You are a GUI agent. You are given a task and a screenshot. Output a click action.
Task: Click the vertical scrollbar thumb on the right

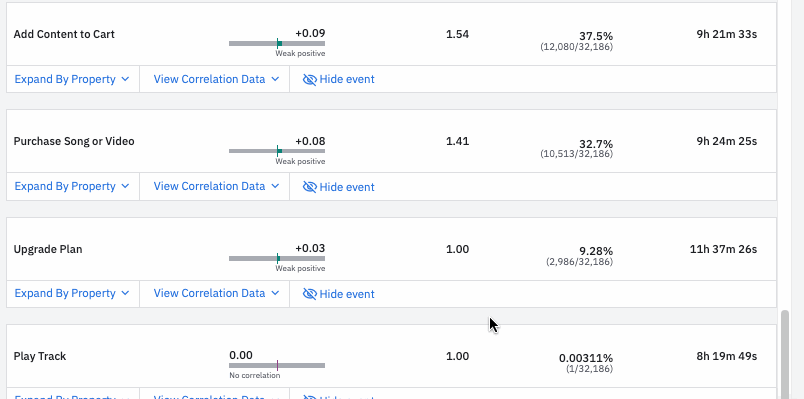(x=785, y=354)
